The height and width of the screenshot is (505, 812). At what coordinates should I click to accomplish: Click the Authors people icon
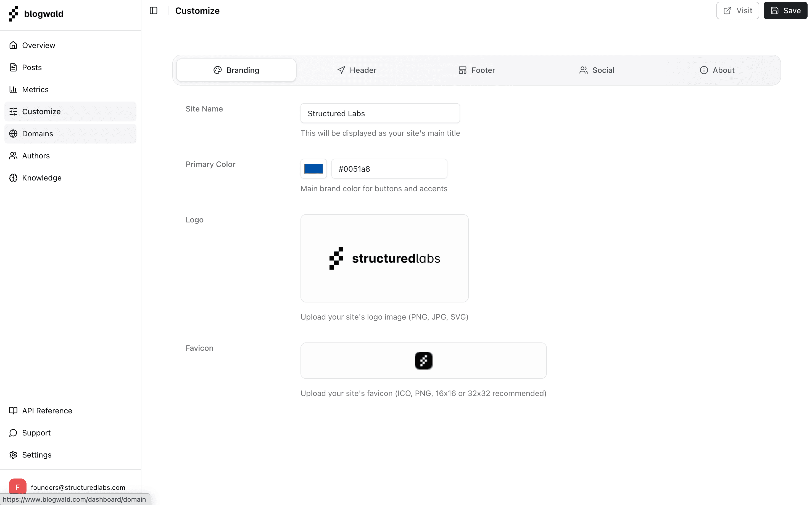click(13, 155)
